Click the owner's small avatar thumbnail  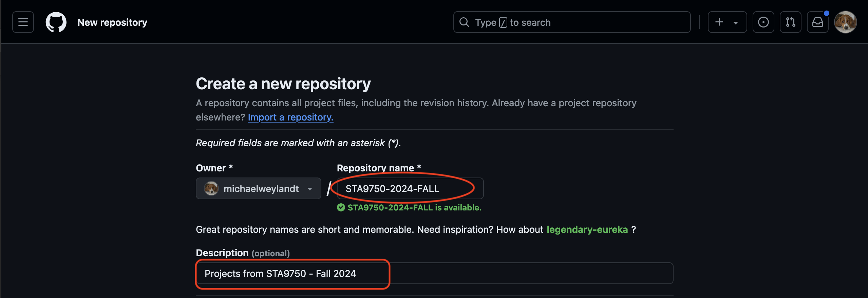(211, 188)
